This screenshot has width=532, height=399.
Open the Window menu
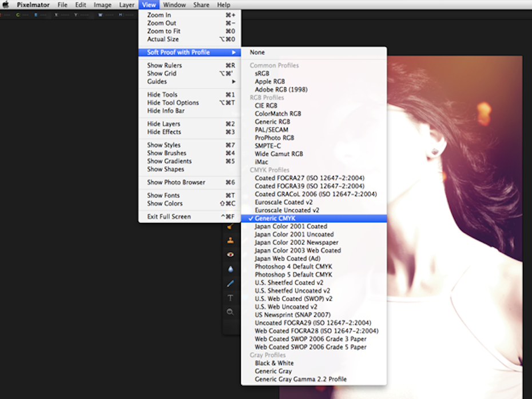pyautogui.click(x=174, y=5)
